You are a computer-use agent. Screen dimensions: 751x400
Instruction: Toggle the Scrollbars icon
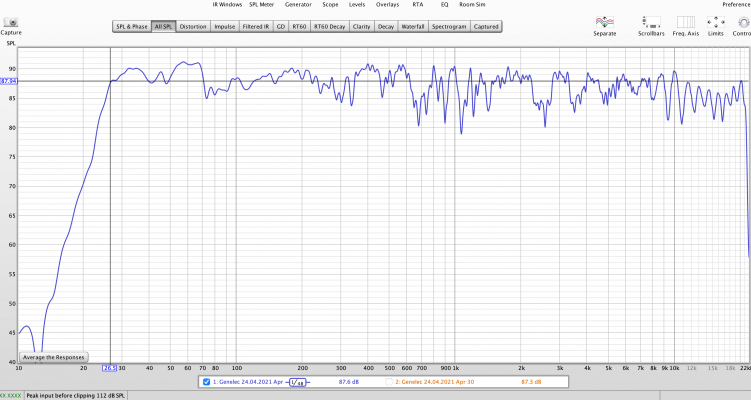(651, 22)
